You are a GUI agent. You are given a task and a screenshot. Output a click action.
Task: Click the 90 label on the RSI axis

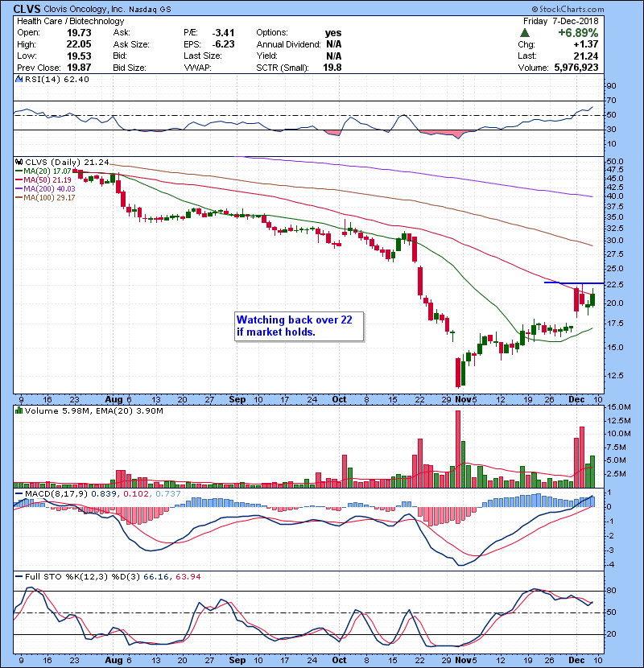click(x=611, y=86)
